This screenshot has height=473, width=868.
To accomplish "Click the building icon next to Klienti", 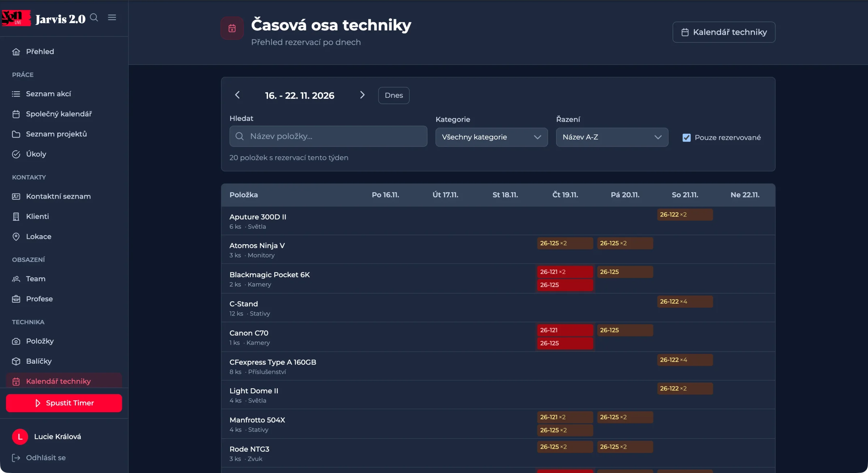I will (x=16, y=217).
